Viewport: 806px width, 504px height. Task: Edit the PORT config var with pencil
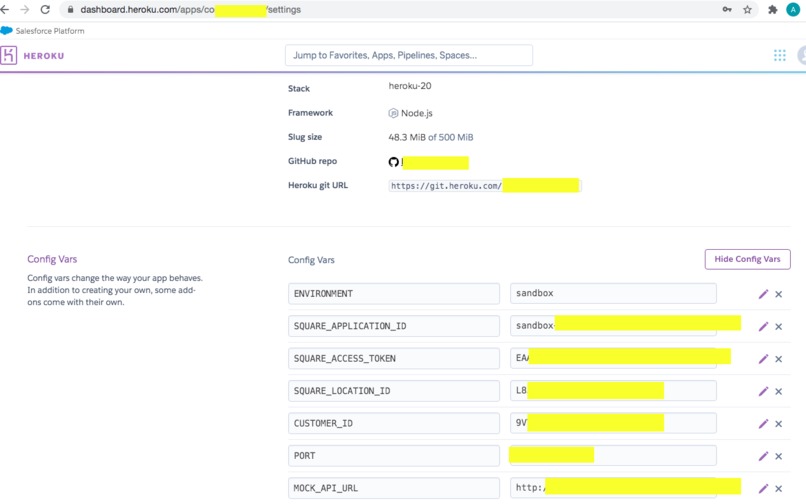point(763,456)
